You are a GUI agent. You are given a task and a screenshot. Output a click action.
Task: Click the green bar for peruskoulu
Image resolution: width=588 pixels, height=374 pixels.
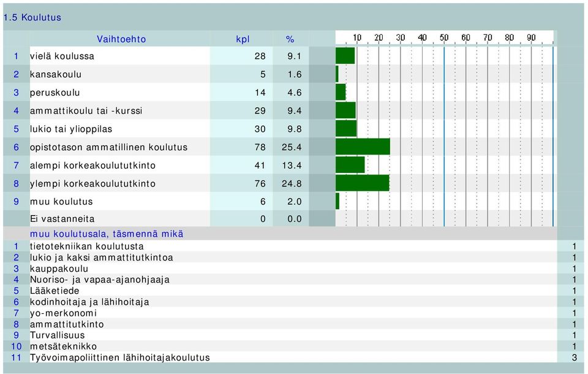coord(341,92)
